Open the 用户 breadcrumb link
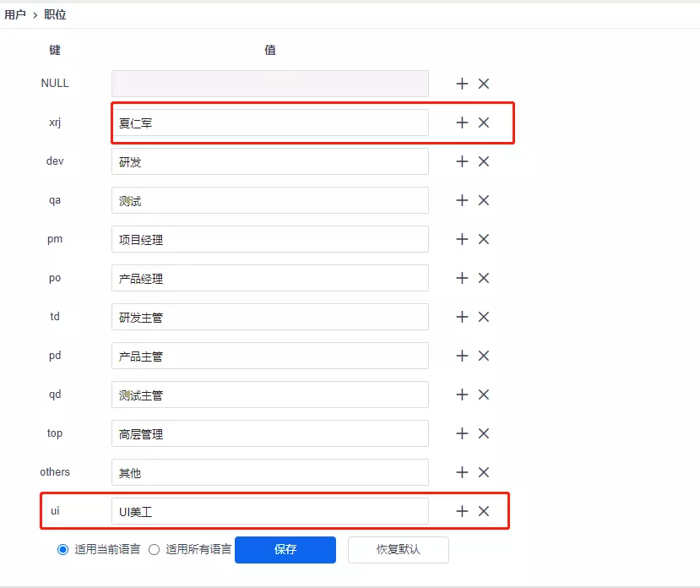This screenshot has height=588, width=700. pyautogui.click(x=15, y=14)
